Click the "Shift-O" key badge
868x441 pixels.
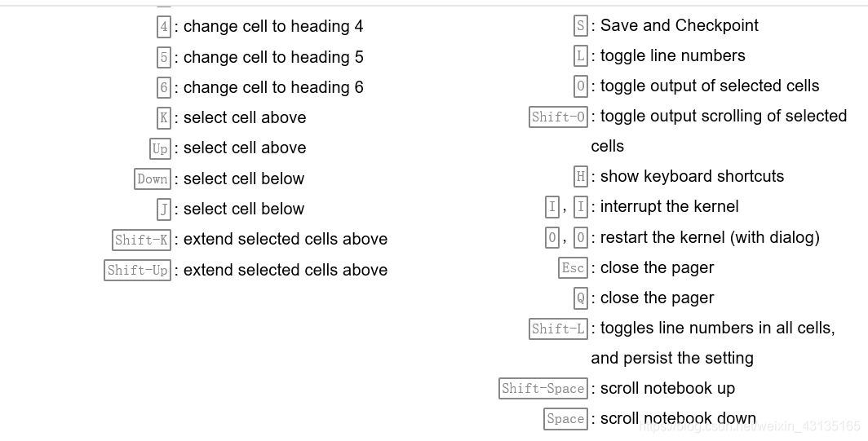tap(559, 117)
